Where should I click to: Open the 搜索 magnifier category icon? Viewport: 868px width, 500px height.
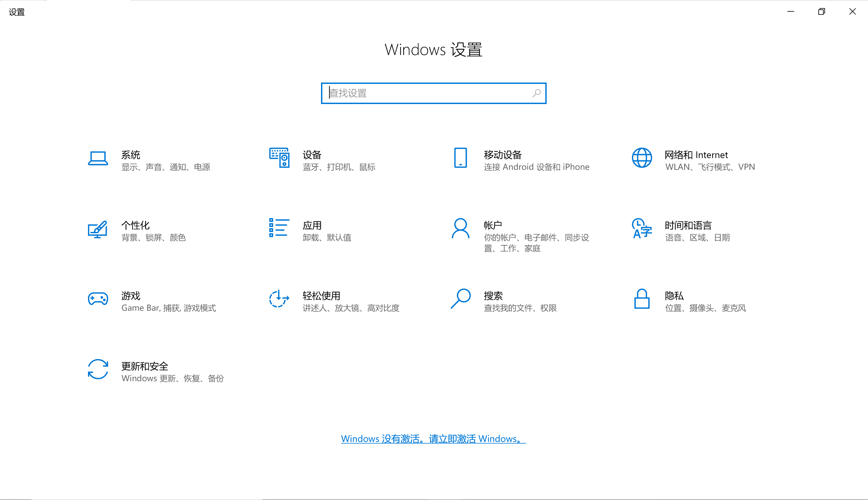point(460,299)
